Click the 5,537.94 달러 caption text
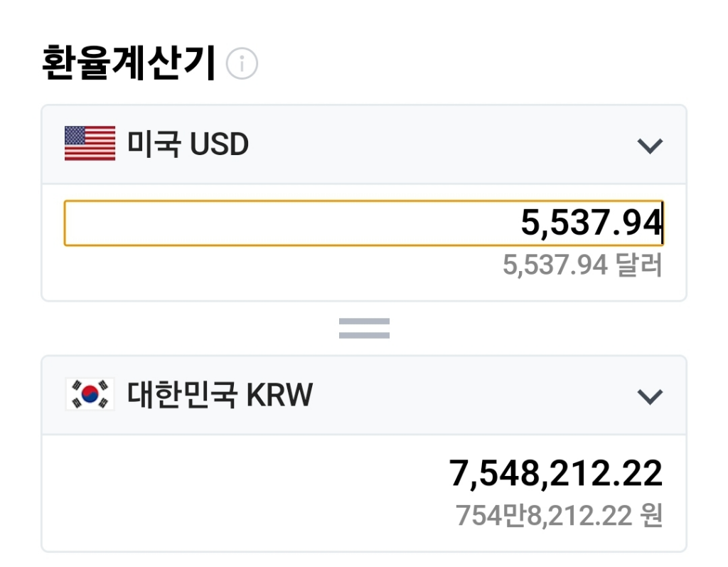This screenshot has width=728, height=567. [582, 265]
